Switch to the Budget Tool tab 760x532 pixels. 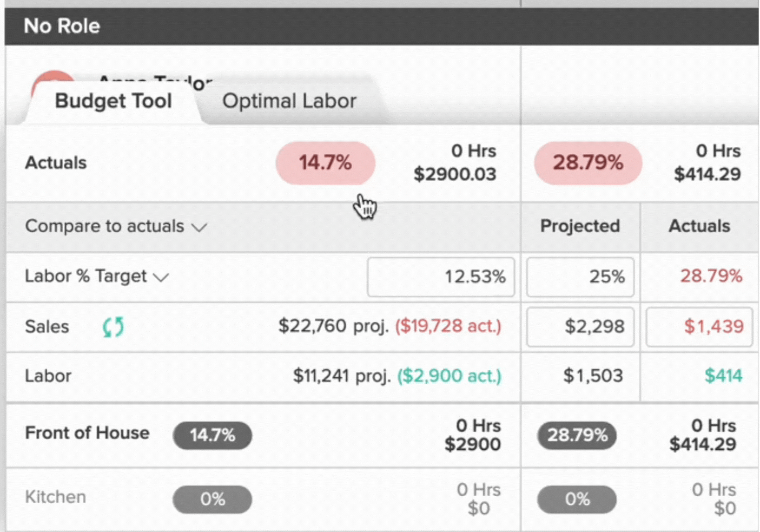pyautogui.click(x=113, y=101)
